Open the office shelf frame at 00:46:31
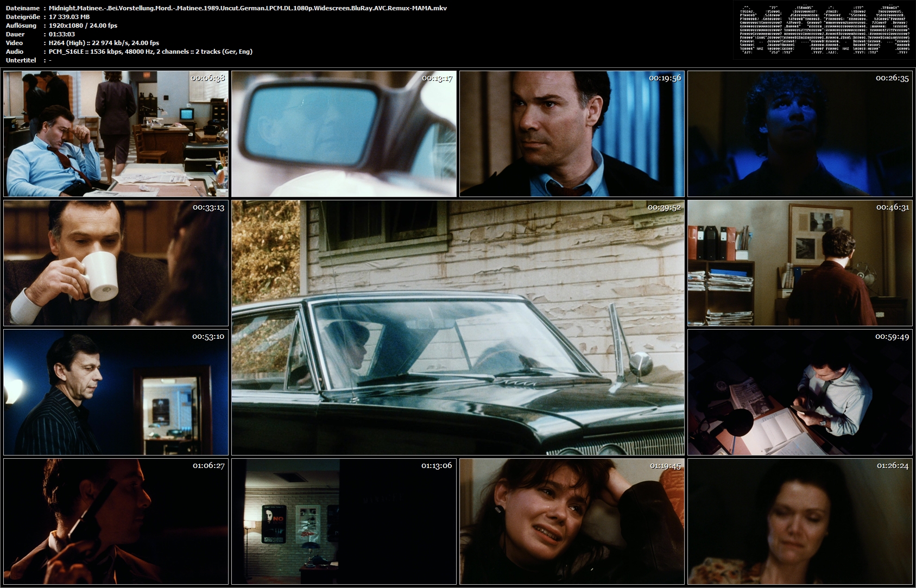This screenshot has height=588, width=916. pyautogui.click(x=800, y=263)
